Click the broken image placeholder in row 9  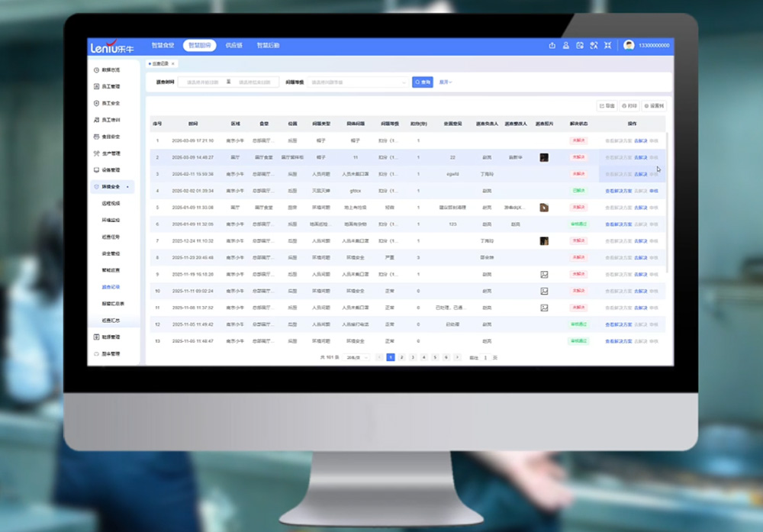click(x=544, y=274)
